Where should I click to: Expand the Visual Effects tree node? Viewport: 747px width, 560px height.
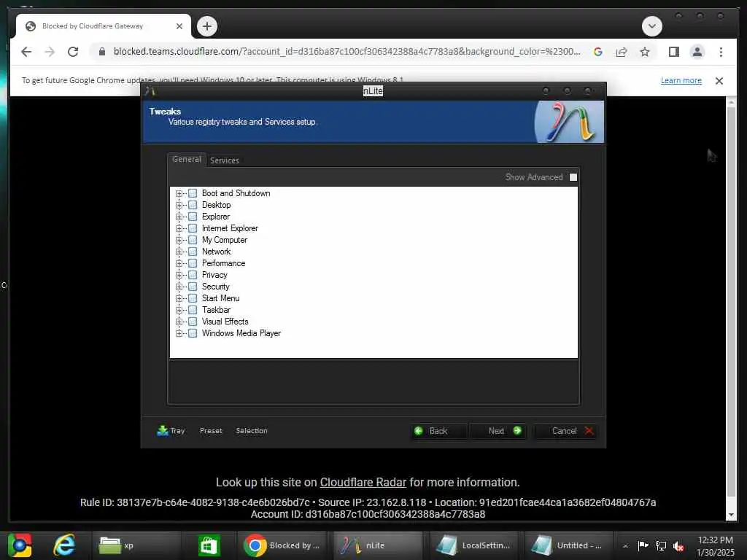pos(179,322)
